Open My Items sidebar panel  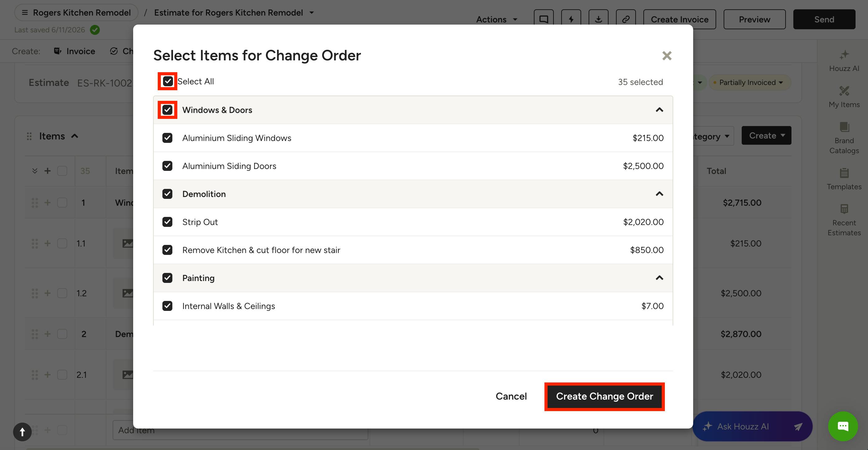coord(844,97)
